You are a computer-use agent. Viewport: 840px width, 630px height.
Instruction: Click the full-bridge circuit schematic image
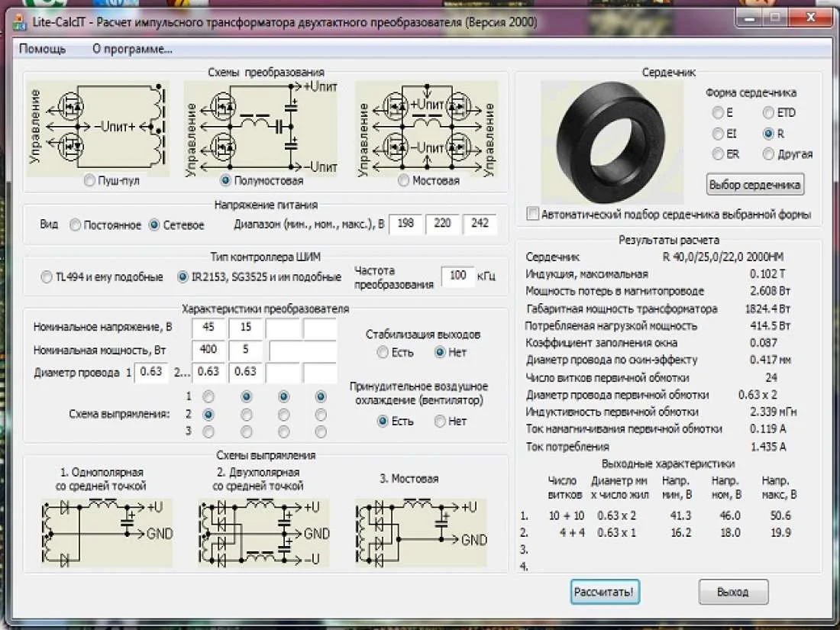[x=426, y=126]
